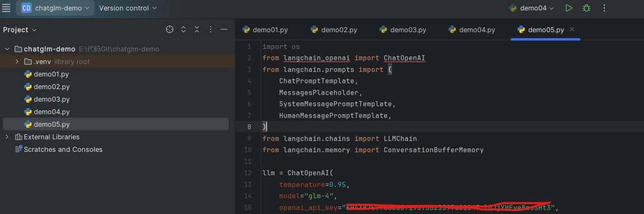Open the Project view dropdown
Viewport: 644px width, 214px height.
pyautogui.click(x=20, y=30)
